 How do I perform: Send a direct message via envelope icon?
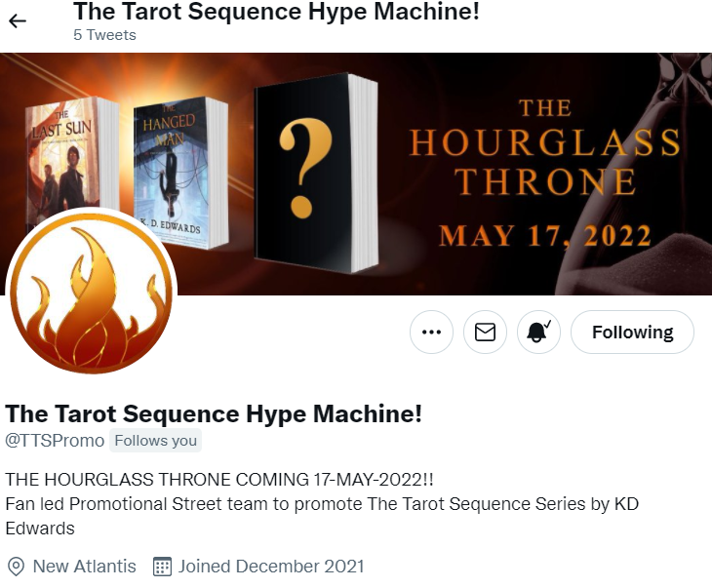(485, 332)
